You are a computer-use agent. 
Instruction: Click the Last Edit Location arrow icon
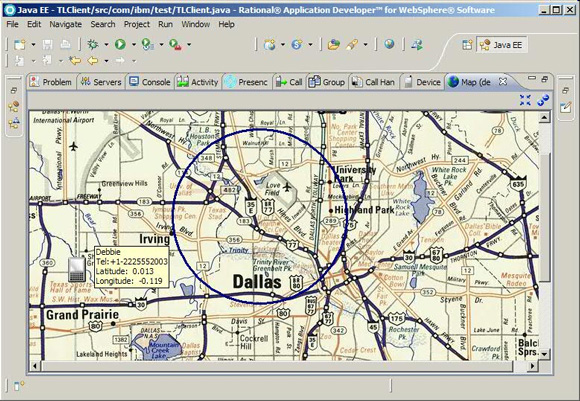tap(75, 60)
